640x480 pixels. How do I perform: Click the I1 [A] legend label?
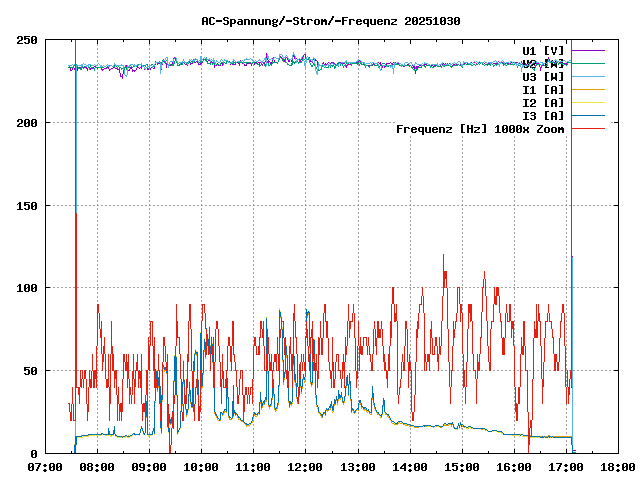(x=543, y=89)
